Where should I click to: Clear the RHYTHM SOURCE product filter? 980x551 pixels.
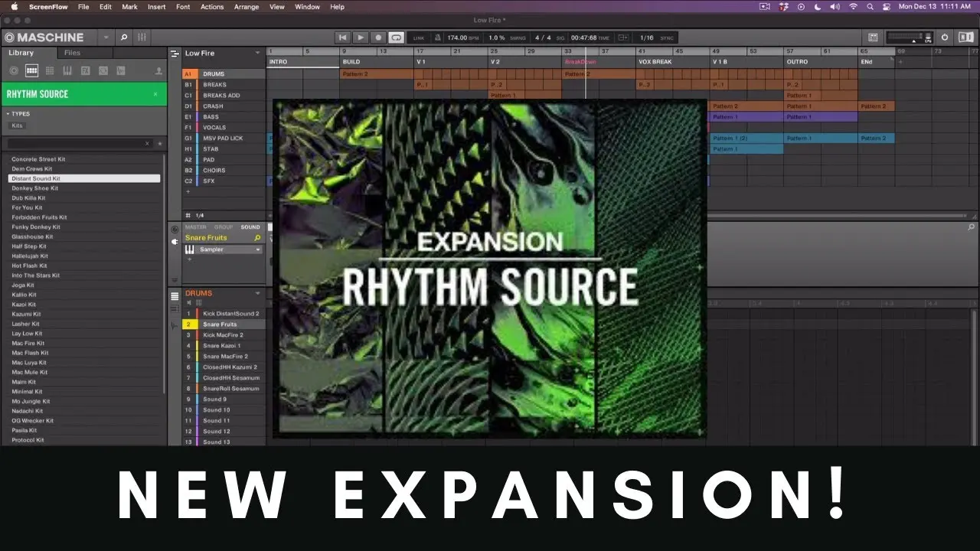[155, 94]
